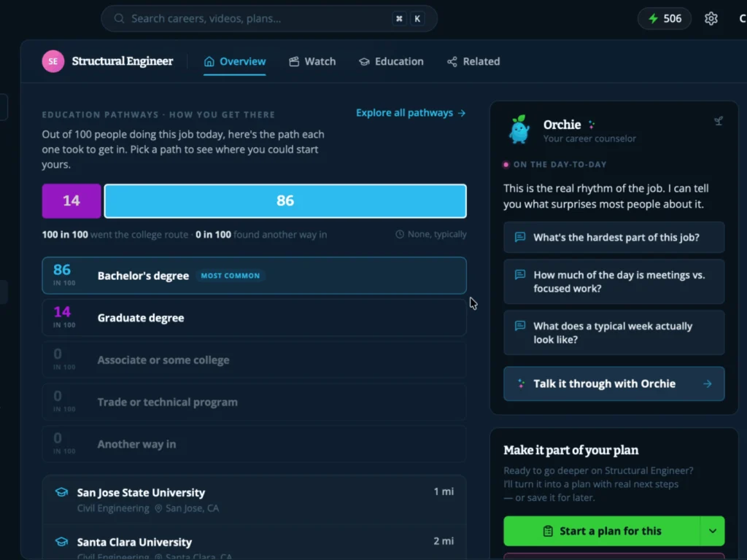Ask about meetings vs. focused work
The image size is (747, 560).
pyautogui.click(x=614, y=282)
